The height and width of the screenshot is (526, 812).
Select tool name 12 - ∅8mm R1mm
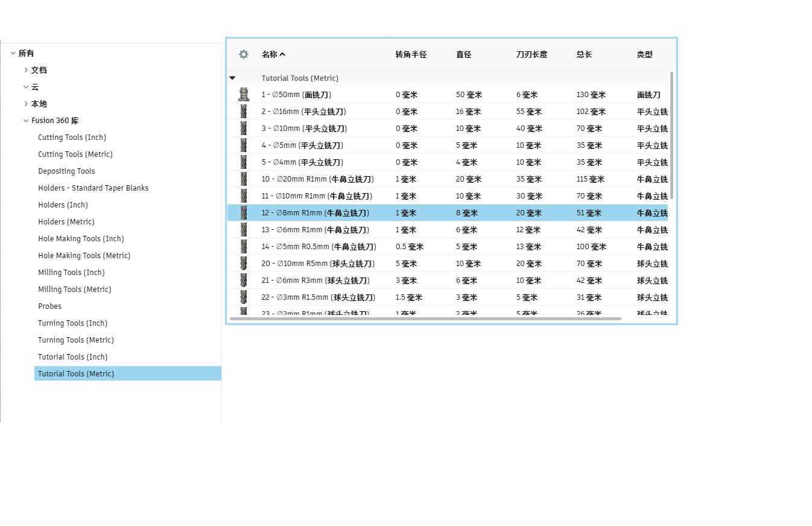coord(316,213)
